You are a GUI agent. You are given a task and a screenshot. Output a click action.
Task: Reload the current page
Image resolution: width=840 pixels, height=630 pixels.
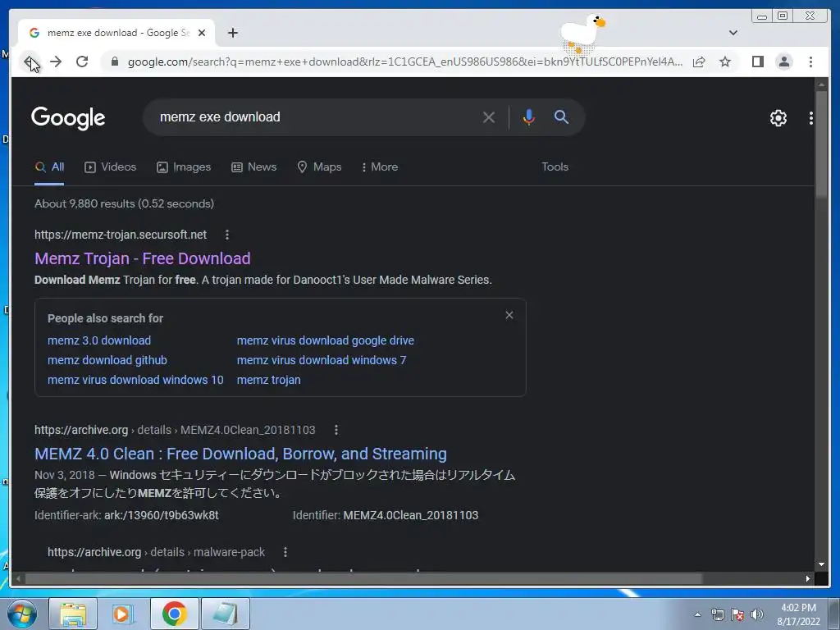(82, 62)
